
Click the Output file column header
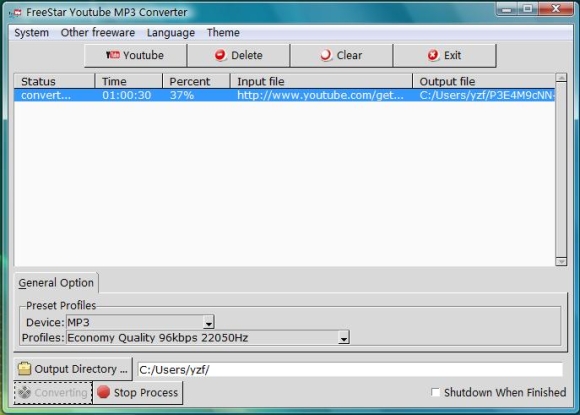pos(484,81)
